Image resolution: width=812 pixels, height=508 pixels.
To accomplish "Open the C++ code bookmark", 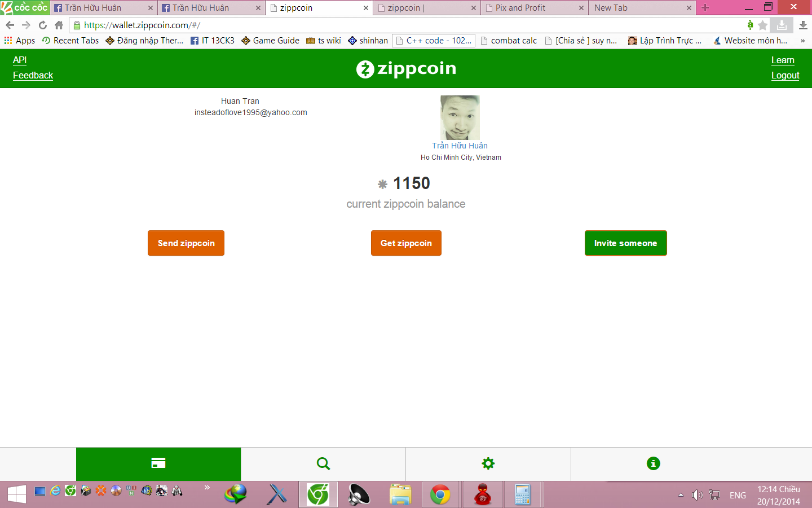I will 434,41.
